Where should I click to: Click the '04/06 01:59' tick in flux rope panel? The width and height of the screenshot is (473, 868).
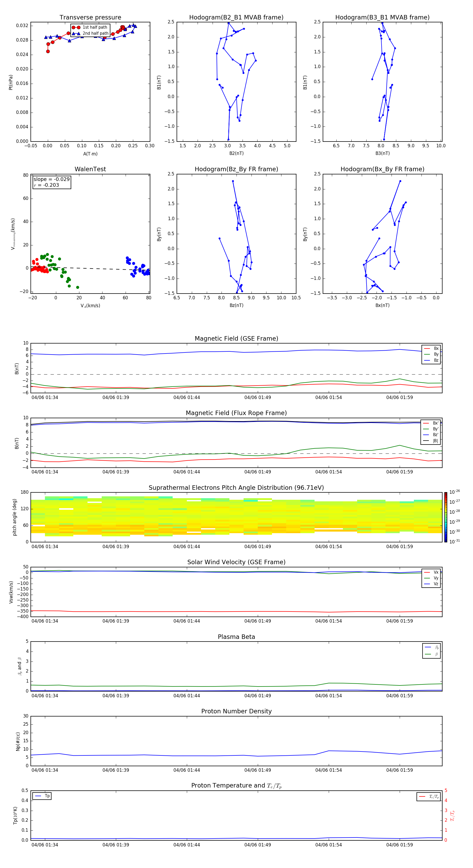(x=400, y=472)
